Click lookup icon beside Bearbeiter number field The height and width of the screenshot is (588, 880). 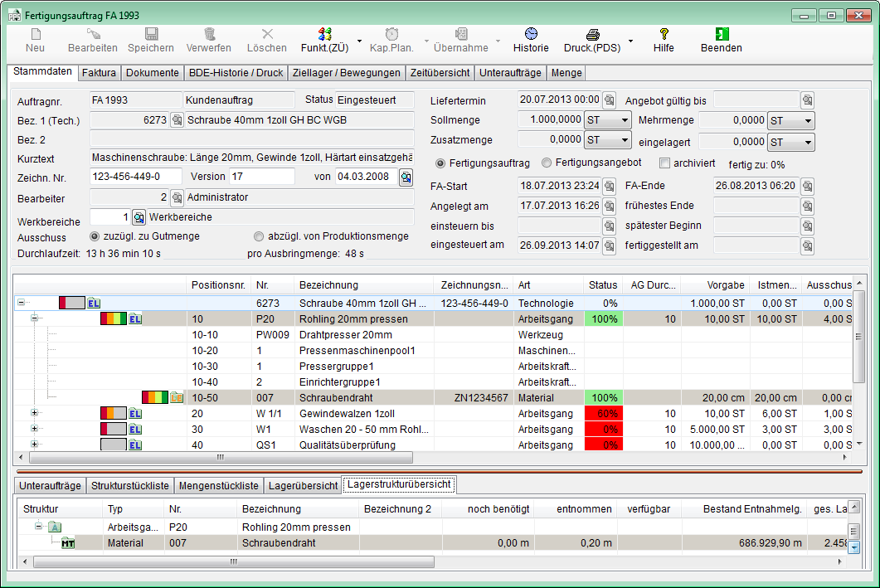177,198
